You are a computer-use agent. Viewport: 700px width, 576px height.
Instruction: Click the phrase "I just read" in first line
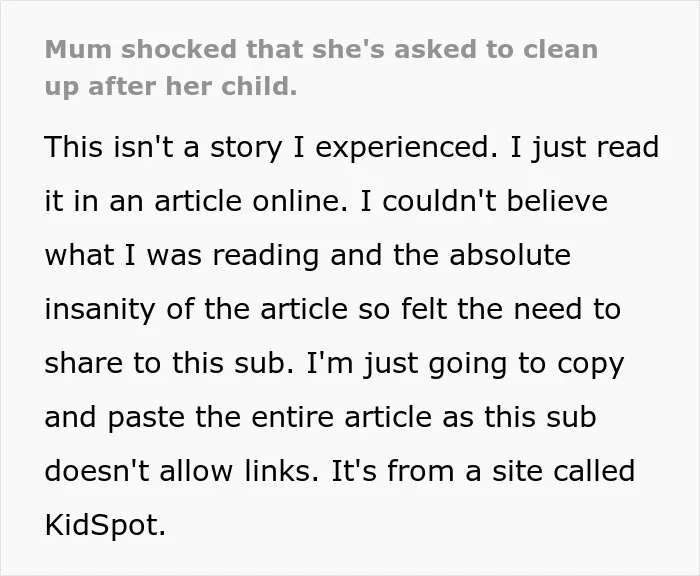[x=584, y=148]
